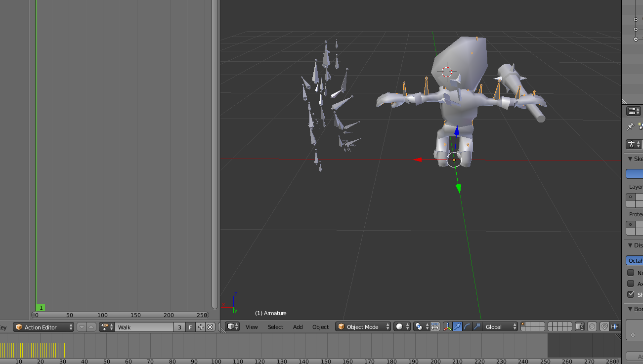Click green current frame marker 1

pyautogui.click(x=41, y=307)
